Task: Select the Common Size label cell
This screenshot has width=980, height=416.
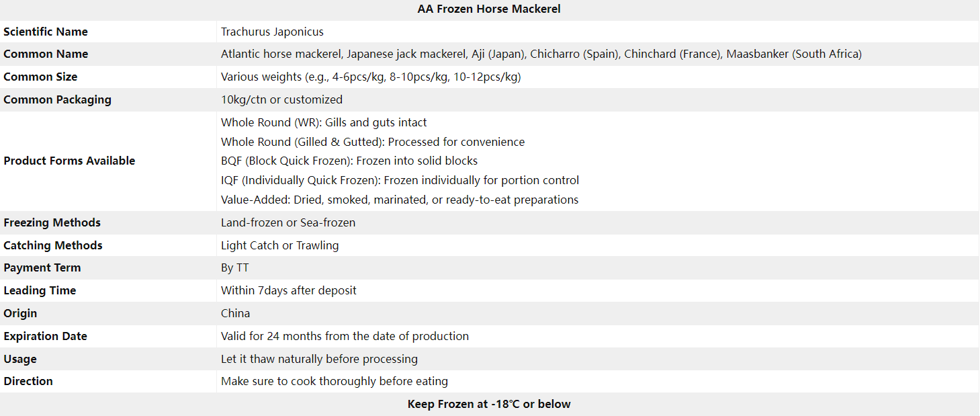Action: 40,77
